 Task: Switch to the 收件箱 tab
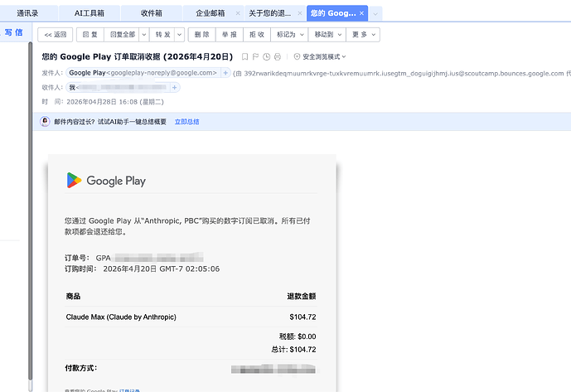151,13
